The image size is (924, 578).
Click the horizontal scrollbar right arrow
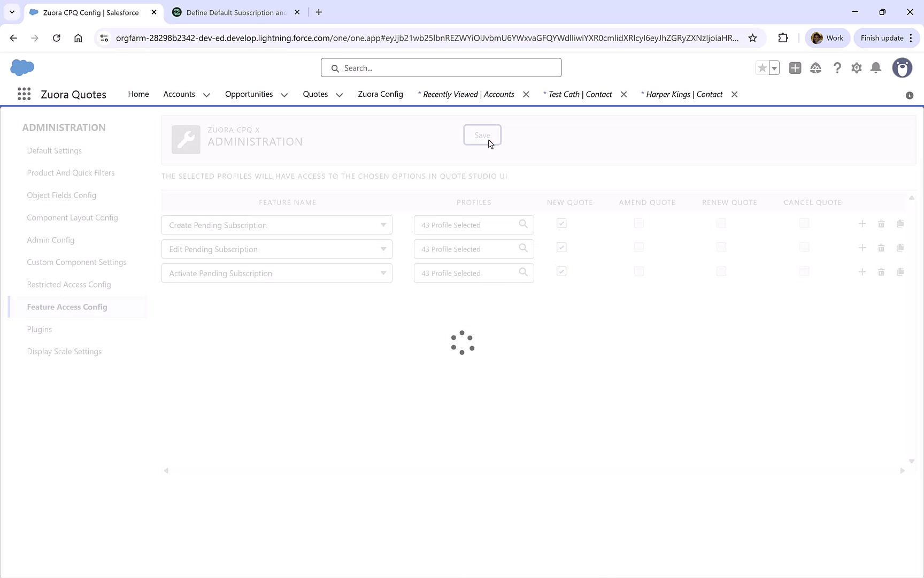(x=902, y=470)
